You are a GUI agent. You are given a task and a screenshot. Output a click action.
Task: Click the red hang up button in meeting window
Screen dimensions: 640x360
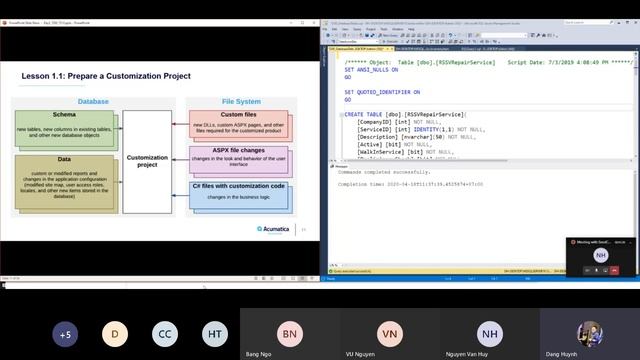614,270
